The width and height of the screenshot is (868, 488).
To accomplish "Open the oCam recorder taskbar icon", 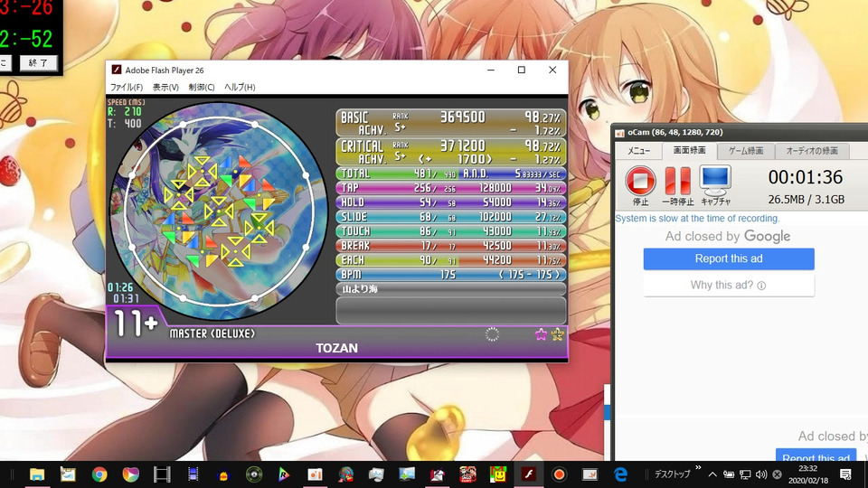I will 559,474.
